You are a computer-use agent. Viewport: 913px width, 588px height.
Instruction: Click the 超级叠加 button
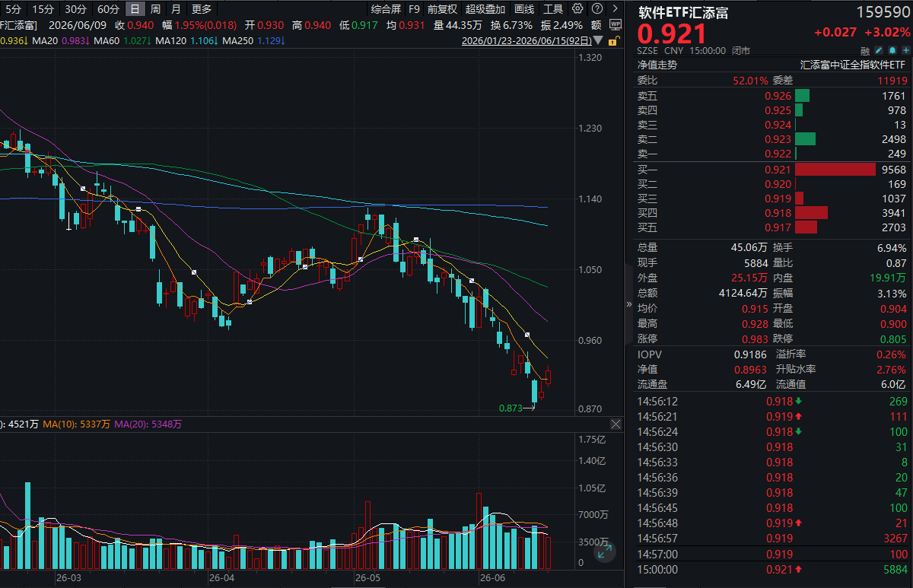[485, 9]
